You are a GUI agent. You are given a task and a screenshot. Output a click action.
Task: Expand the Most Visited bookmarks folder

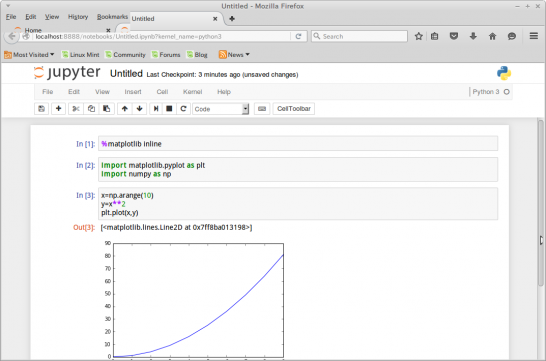tap(30, 55)
